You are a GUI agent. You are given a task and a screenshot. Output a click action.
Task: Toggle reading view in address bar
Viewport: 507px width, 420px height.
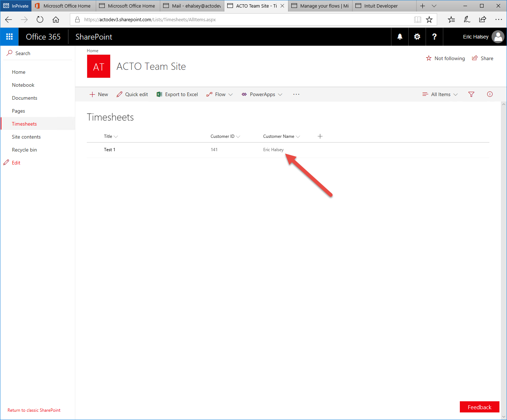[x=418, y=19]
